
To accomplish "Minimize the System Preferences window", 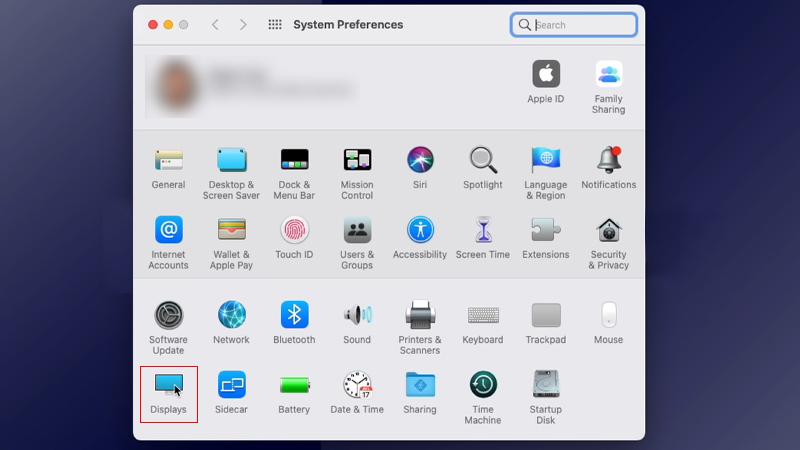I will coord(168,24).
